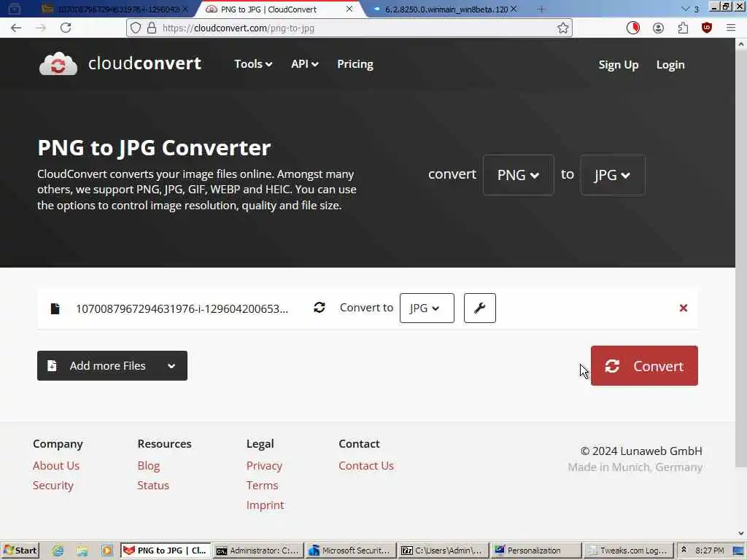Screen dimensions: 747x560
Task: Open the Pricing page
Action: (355, 64)
